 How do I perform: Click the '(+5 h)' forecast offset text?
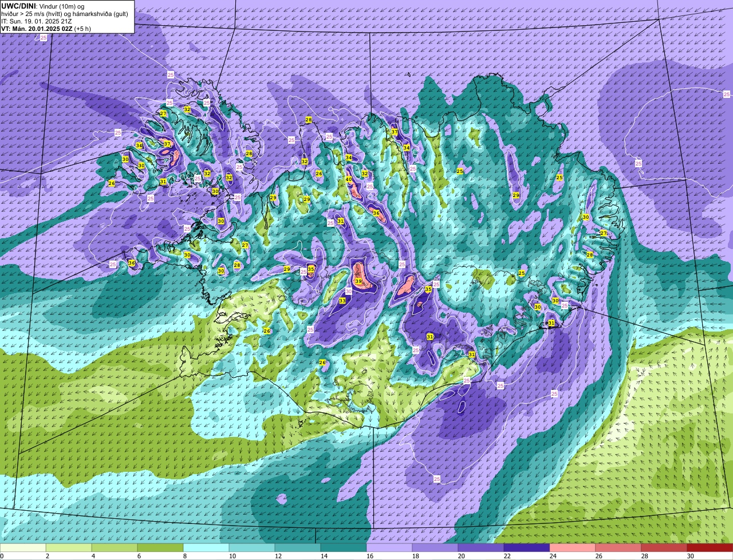coord(84,28)
